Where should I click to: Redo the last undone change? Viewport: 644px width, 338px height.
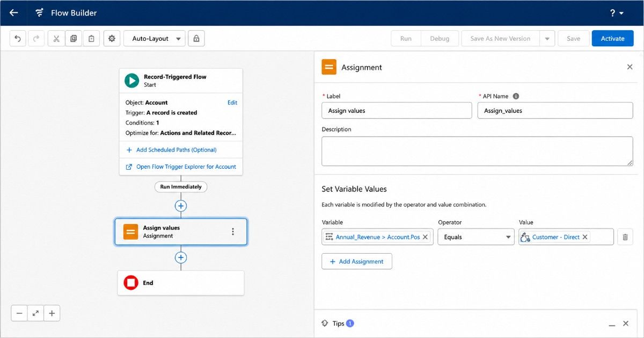[36, 39]
